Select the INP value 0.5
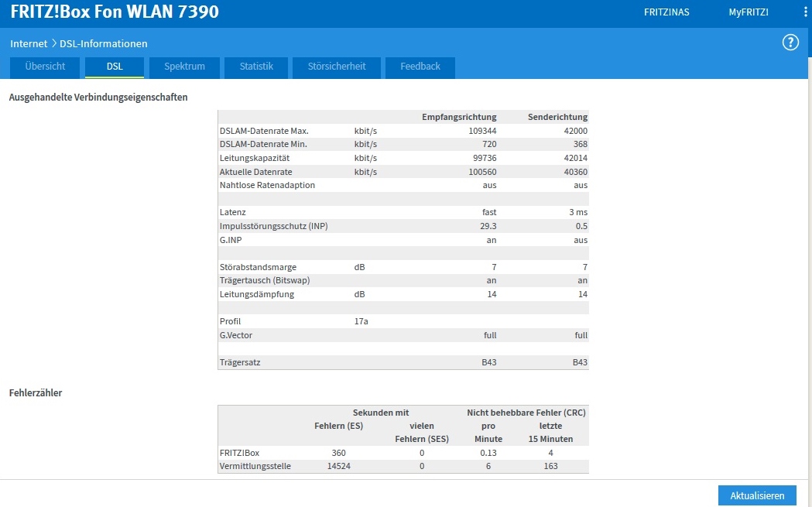Image resolution: width=812 pixels, height=507 pixels. (x=581, y=226)
